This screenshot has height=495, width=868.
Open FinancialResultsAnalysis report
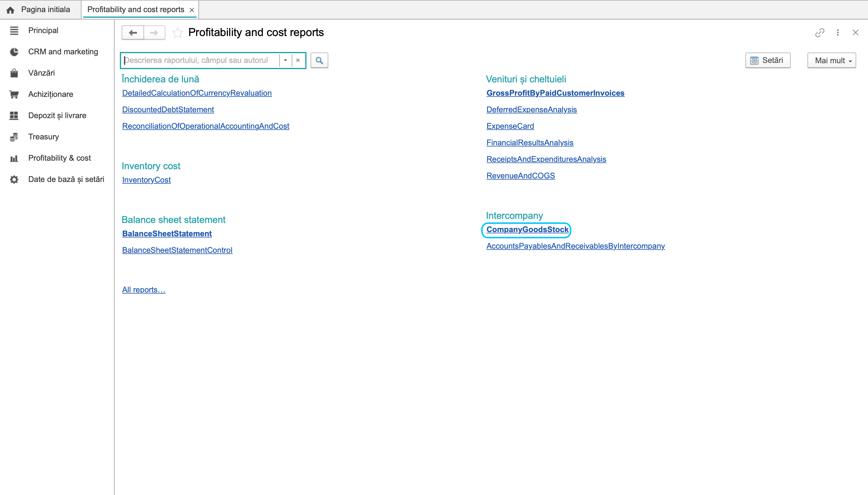point(530,143)
